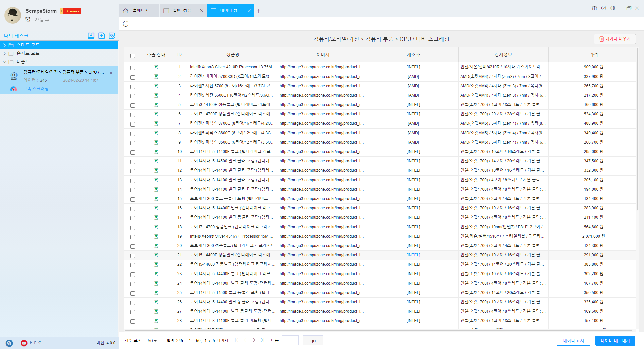Close the 실행-컴퓨 tab
This screenshot has width=644, height=349.
[x=202, y=11]
